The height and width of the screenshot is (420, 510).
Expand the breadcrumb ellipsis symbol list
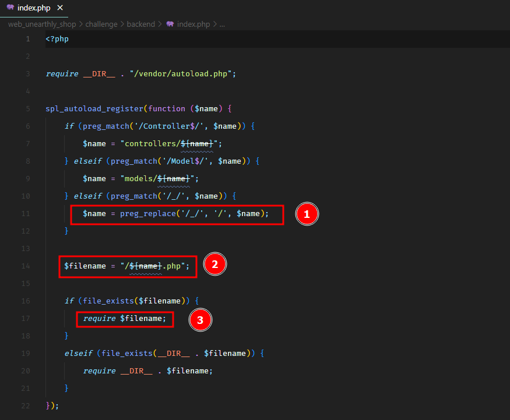[x=222, y=24]
